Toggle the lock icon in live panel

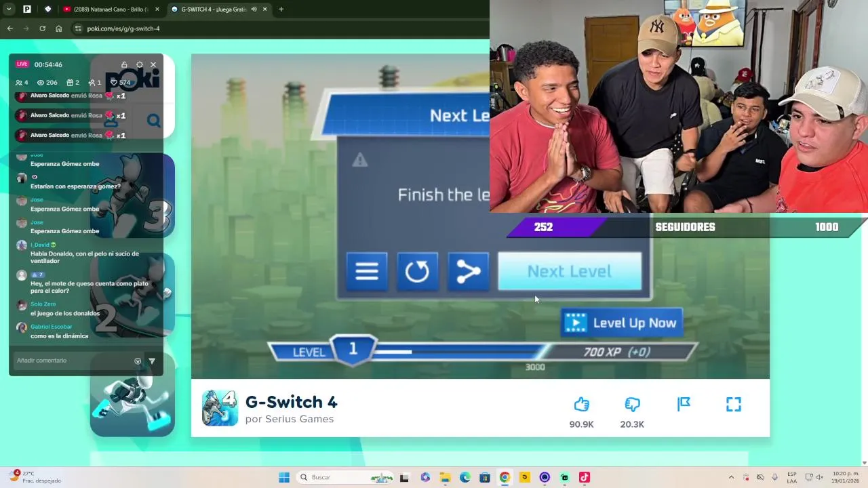coord(124,64)
